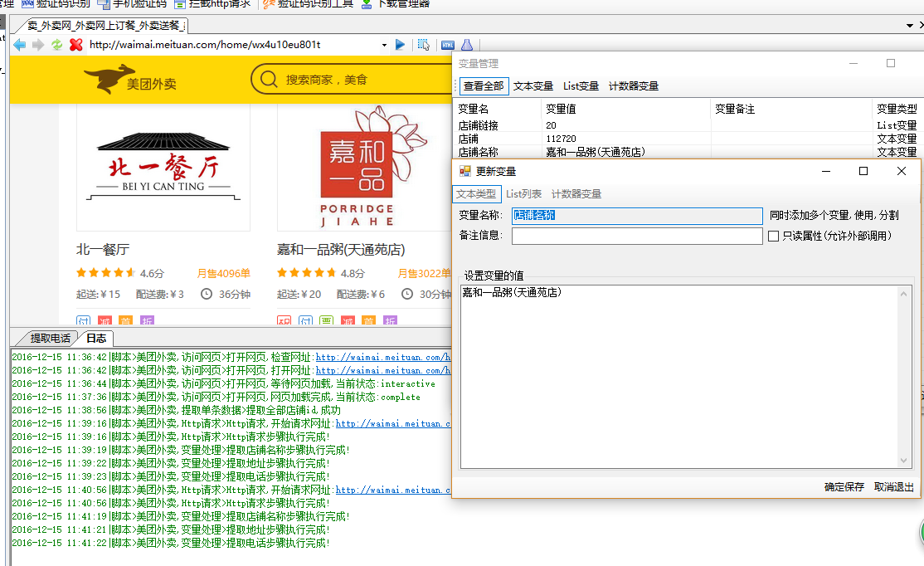This screenshot has height=566, width=924.
Task: Switch to the List列表 tab
Action: pyautogui.click(x=523, y=194)
